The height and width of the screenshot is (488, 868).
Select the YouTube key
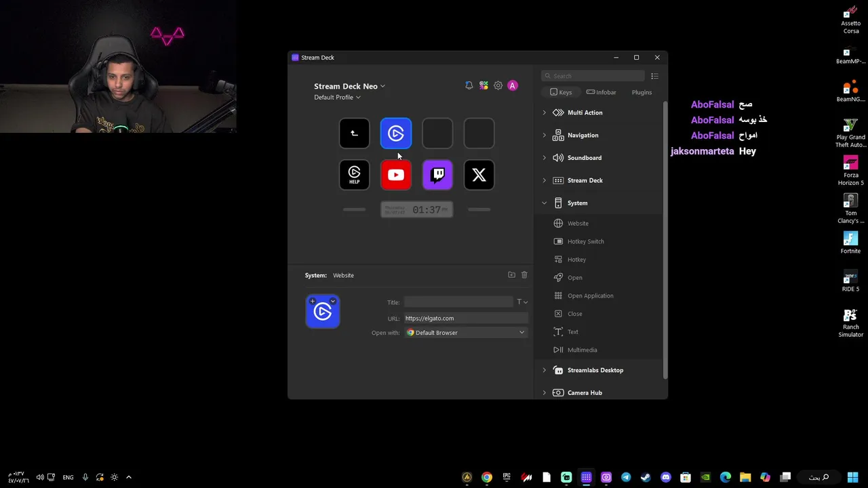(396, 175)
